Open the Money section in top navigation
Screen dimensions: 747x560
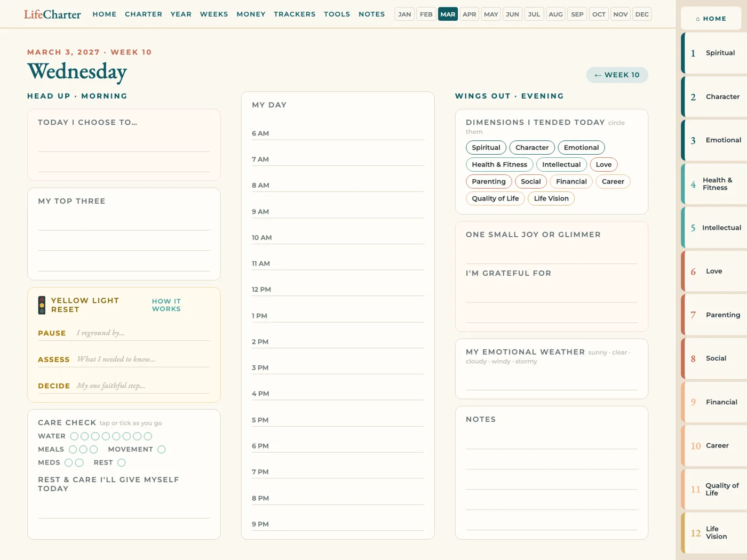point(251,14)
